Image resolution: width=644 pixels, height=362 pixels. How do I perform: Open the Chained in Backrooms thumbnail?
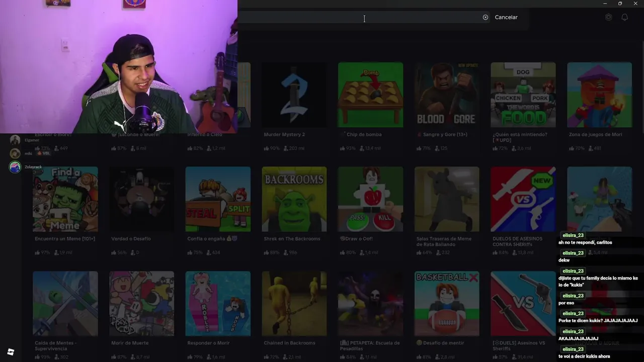click(294, 304)
